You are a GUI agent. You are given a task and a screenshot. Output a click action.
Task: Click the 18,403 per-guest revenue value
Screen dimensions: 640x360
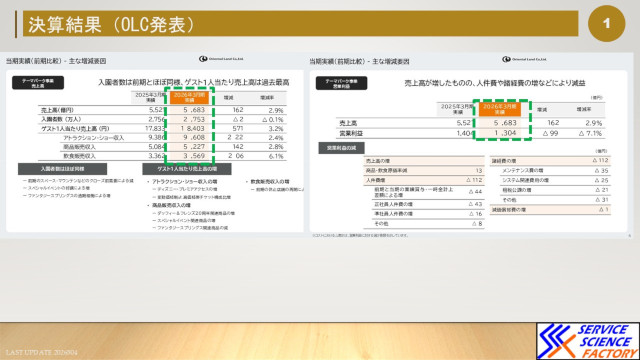pos(193,129)
